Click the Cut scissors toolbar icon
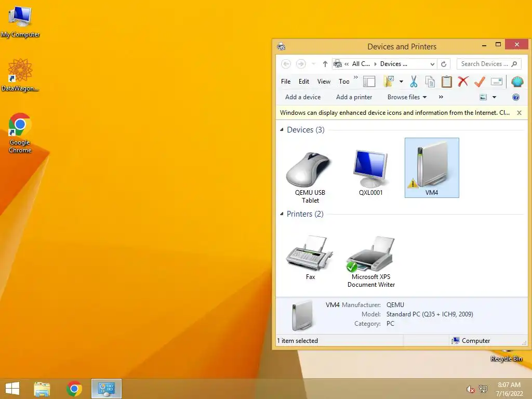This screenshot has width=532, height=399. tap(414, 82)
